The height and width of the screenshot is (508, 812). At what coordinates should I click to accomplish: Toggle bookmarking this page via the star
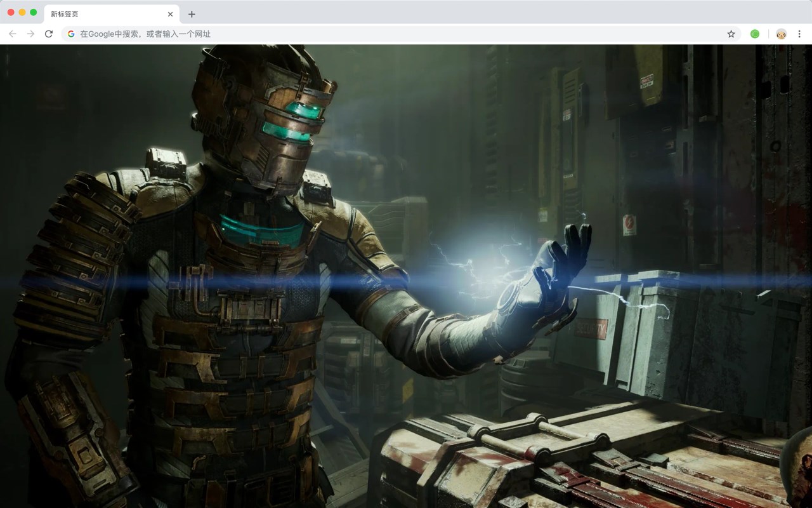tap(731, 34)
